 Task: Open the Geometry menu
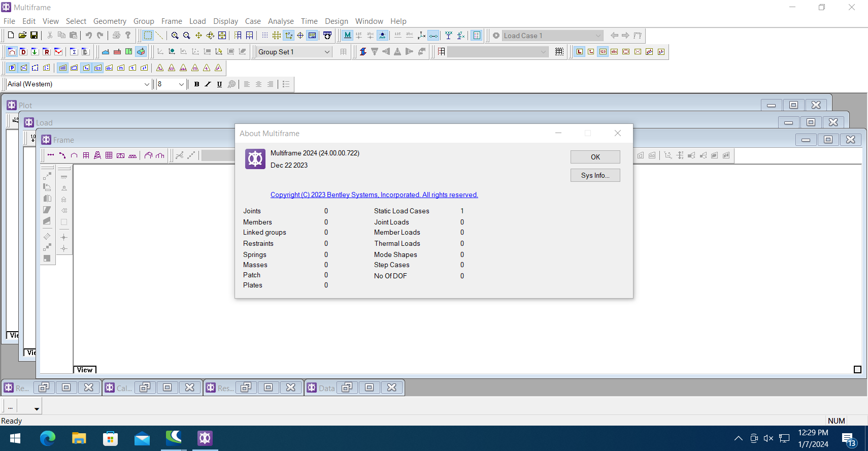click(110, 21)
